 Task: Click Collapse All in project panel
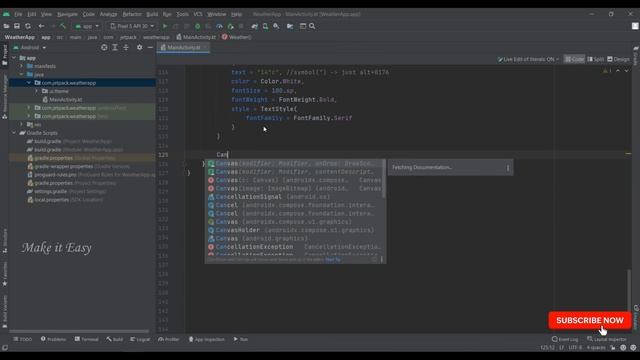pos(126,47)
